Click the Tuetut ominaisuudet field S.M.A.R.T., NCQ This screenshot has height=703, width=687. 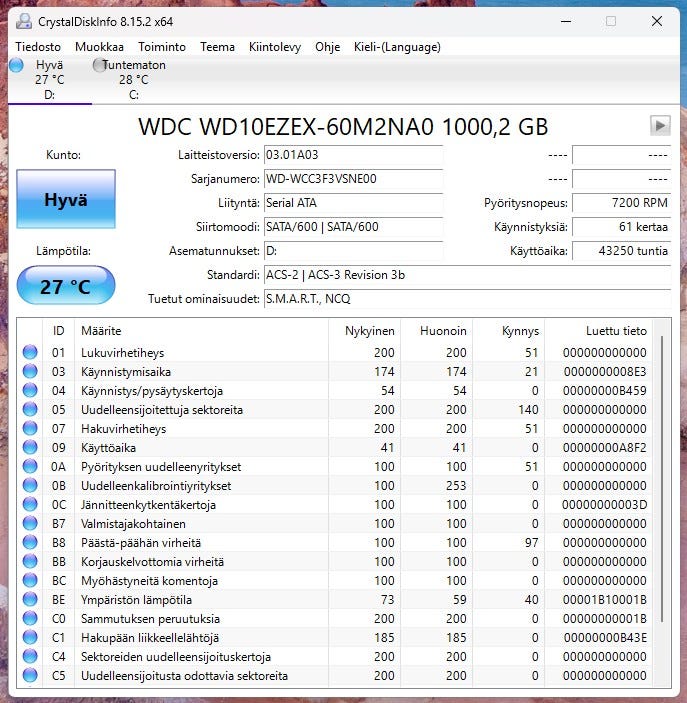tap(467, 299)
